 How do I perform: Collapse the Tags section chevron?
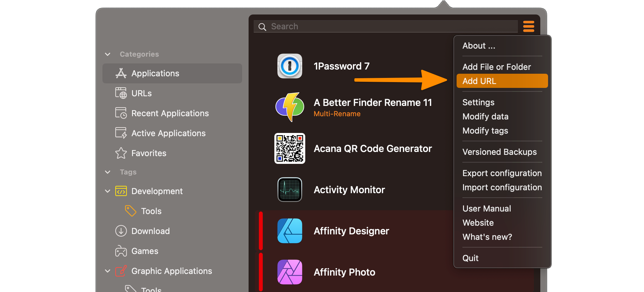[x=108, y=172]
